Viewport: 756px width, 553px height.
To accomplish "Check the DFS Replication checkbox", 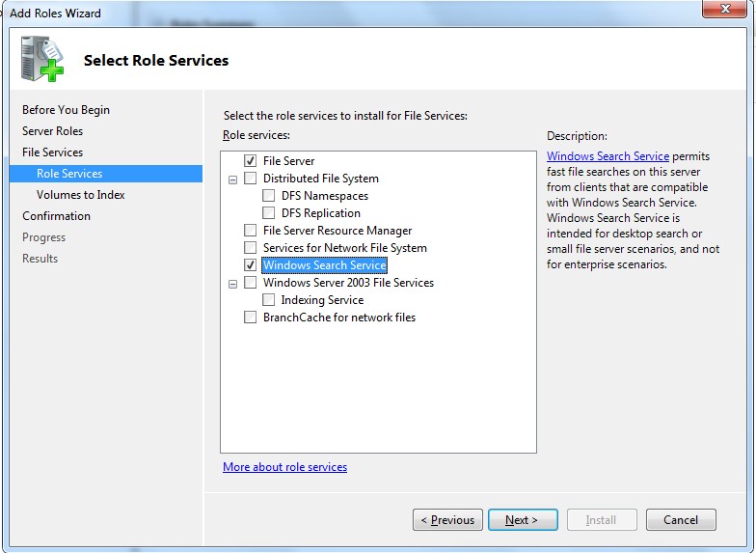I will [x=268, y=212].
